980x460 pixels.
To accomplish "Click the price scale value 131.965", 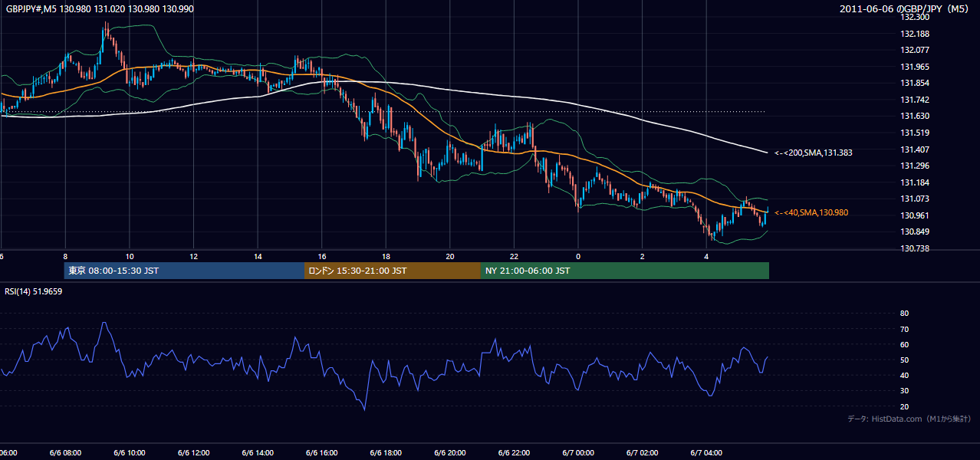I will tap(914, 67).
